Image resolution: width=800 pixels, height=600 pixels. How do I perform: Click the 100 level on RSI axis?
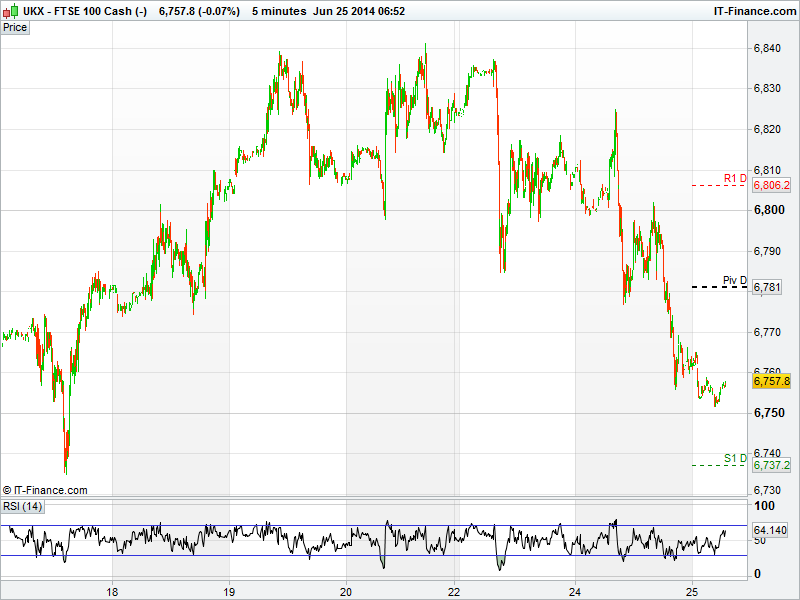(762, 508)
